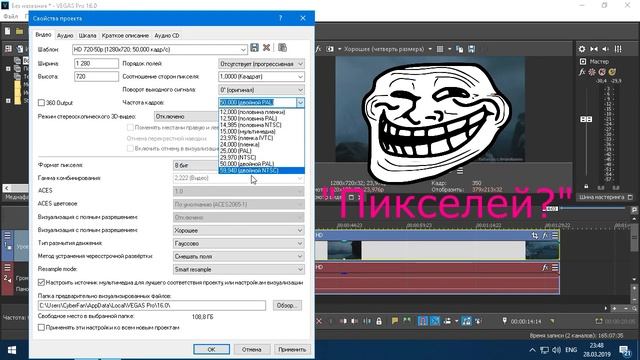The image size is (640, 360).
Task: Open the Windows notification center
Action: tap(625, 350)
